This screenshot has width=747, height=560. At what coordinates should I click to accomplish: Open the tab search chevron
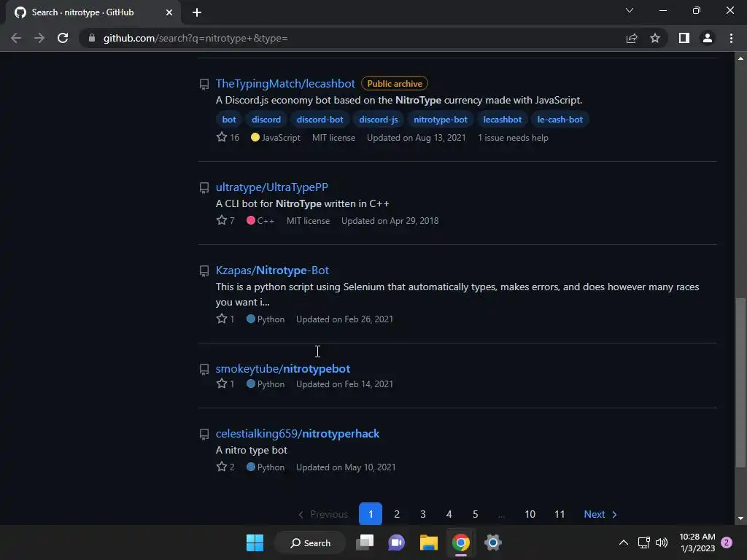tap(630, 10)
